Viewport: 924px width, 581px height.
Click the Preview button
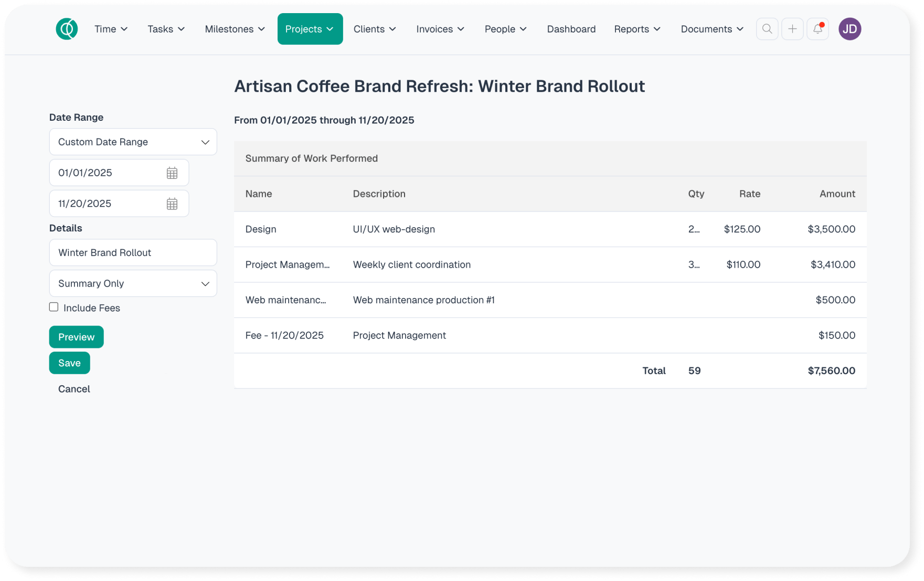[x=76, y=337]
